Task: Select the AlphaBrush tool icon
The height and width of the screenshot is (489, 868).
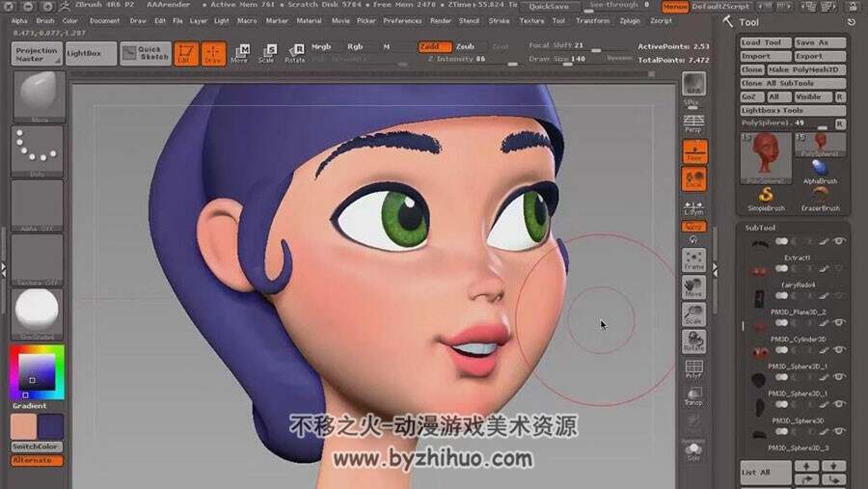Action: point(821,172)
